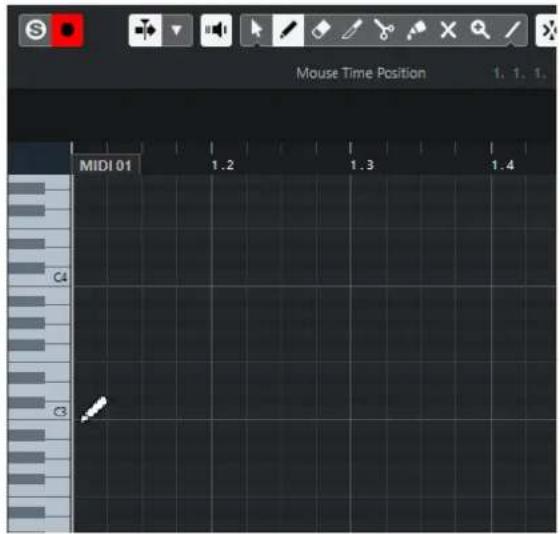Click ruler position 1.4
Viewport: 560px width, 534px height.
[502, 165]
